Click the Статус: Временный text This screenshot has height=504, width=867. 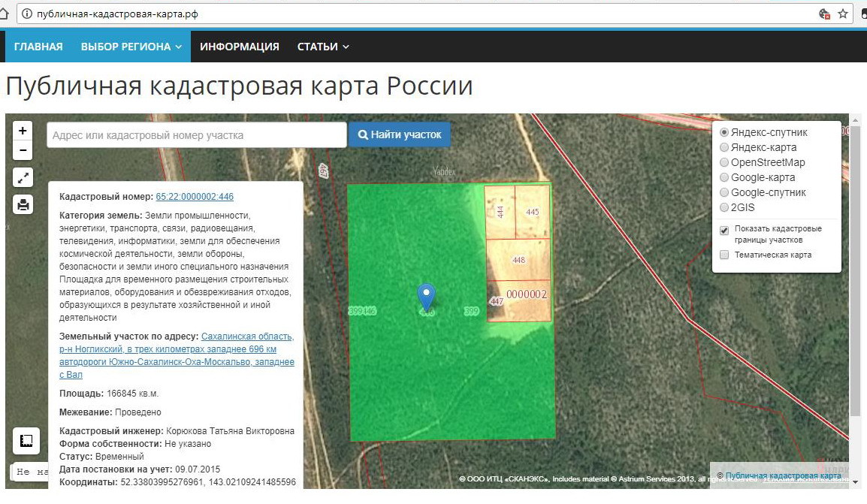(x=101, y=457)
